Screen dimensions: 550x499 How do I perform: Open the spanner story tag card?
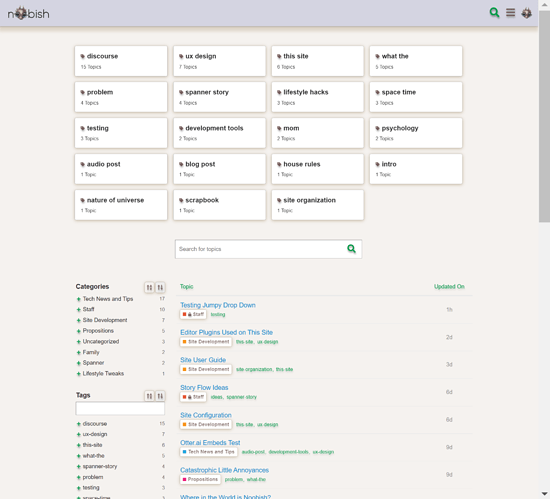pyautogui.click(x=220, y=97)
